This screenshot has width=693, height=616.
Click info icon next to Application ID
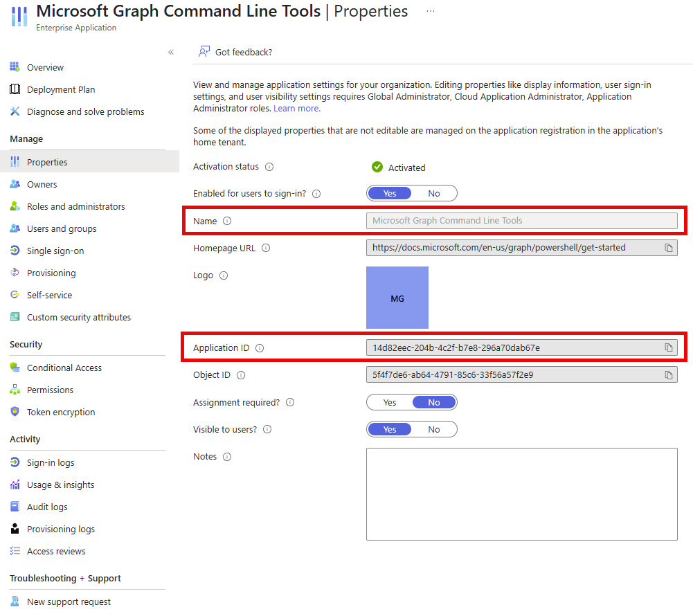pyautogui.click(x=260, y=348)
